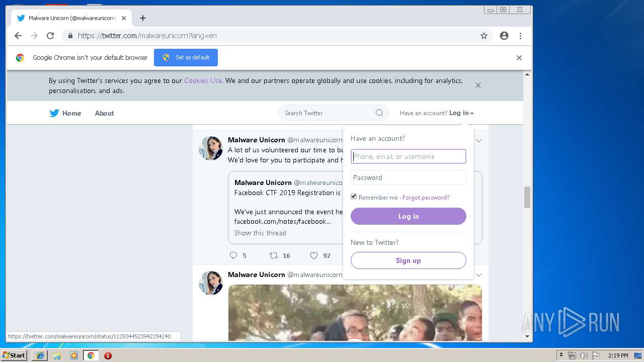Reload the Twitter page

point(50,36)
